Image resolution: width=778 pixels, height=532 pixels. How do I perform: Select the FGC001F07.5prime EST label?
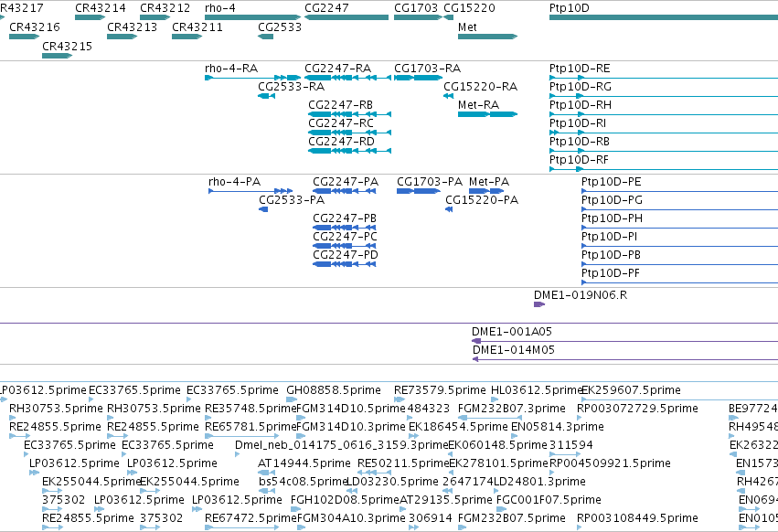coord(549,500)
